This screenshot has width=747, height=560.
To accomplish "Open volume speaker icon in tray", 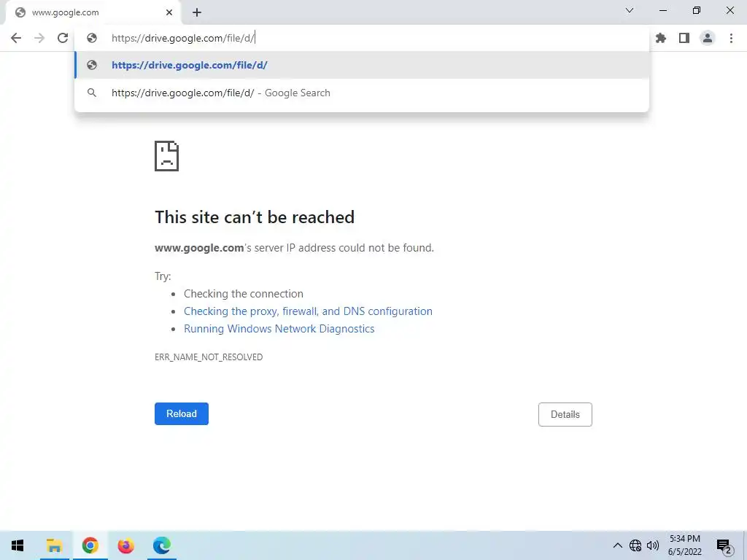I will (653, 545).
